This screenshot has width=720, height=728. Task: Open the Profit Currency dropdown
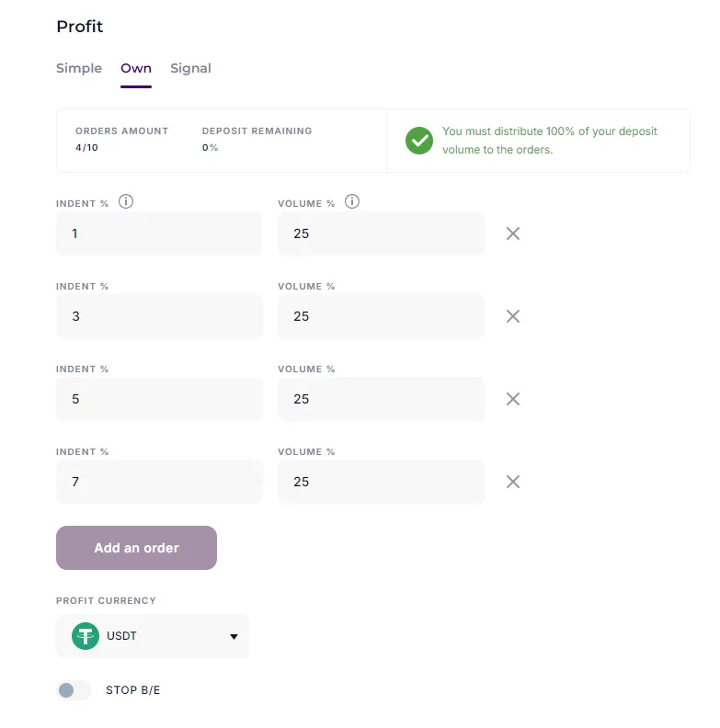(153, 636)
